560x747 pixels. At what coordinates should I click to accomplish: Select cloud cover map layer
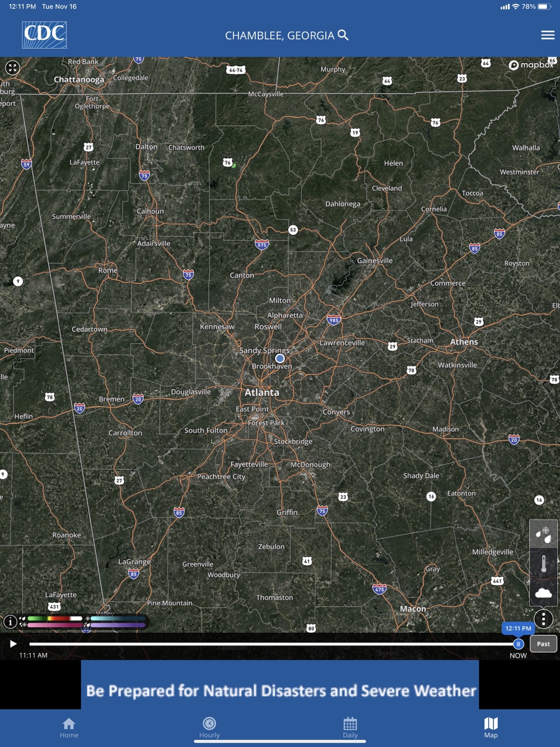click(x=543, y=592)
